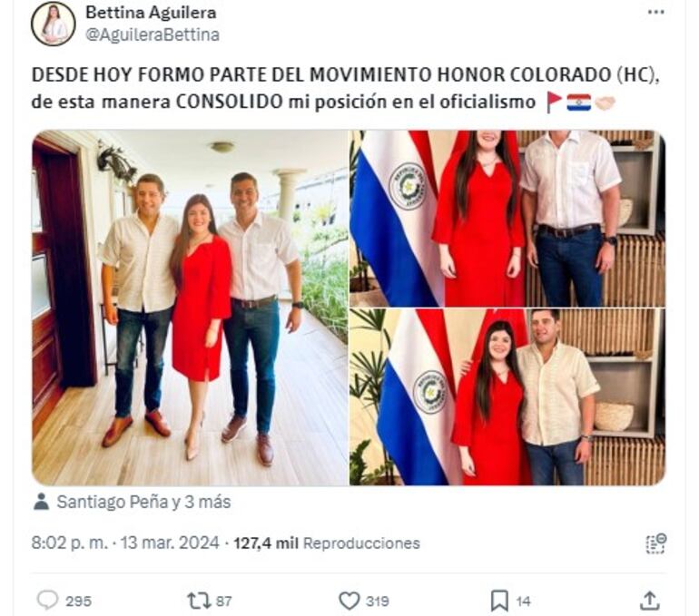Open the three-dot more options menu
699x616 pixels.
[x=655, y=13]
